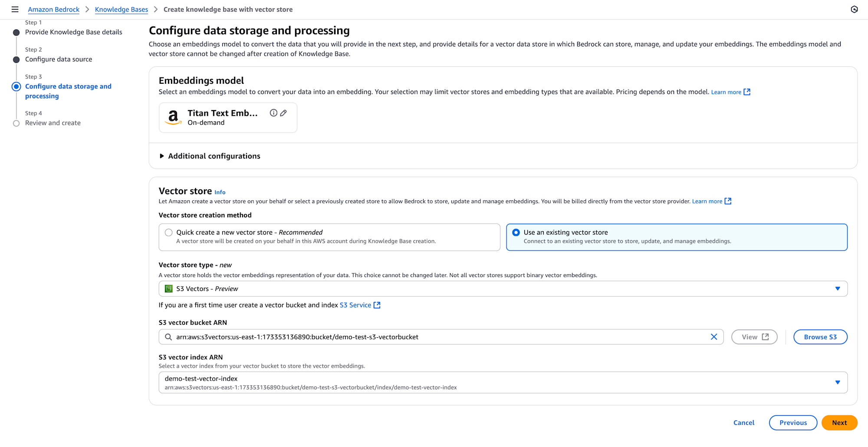Click Browse S3 button

click(820, 337)
